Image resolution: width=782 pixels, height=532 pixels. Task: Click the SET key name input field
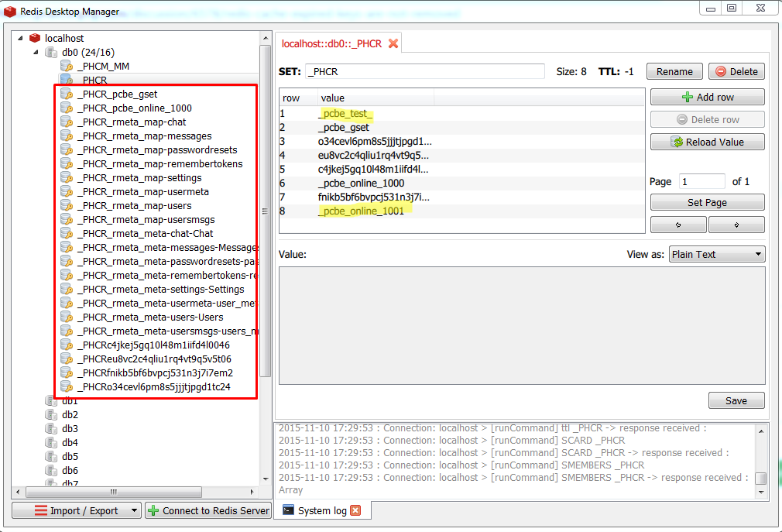pyautogui.click(x=426, y=71)
